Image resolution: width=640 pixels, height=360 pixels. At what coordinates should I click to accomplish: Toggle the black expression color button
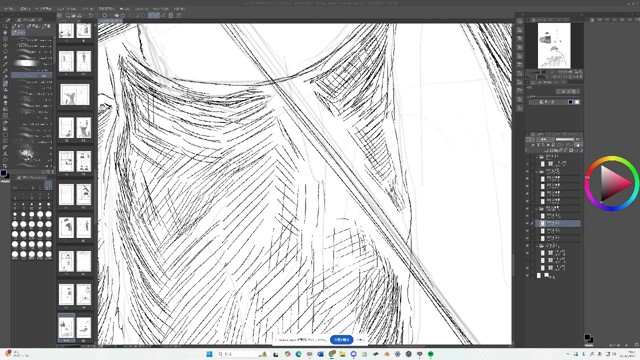(571, 102)
